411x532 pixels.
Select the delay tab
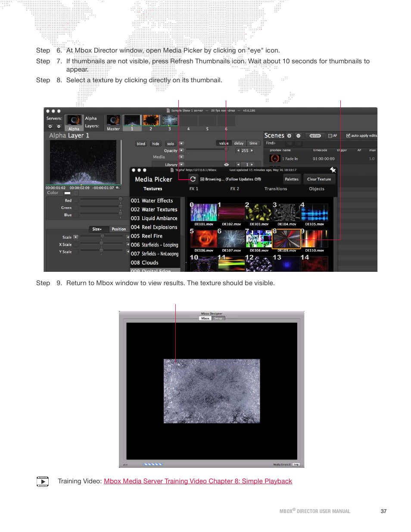point(239,143)
